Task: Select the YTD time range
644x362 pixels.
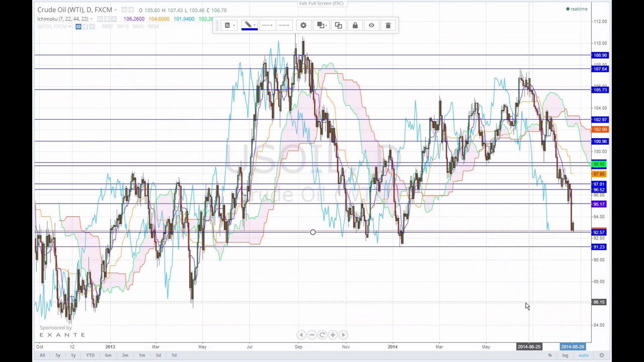Action: (x=90, y=355)
